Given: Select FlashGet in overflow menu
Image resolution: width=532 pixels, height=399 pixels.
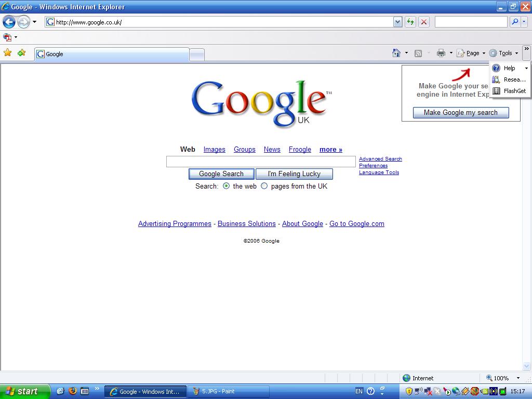Looking at the screenshot, I should [509, 91].
